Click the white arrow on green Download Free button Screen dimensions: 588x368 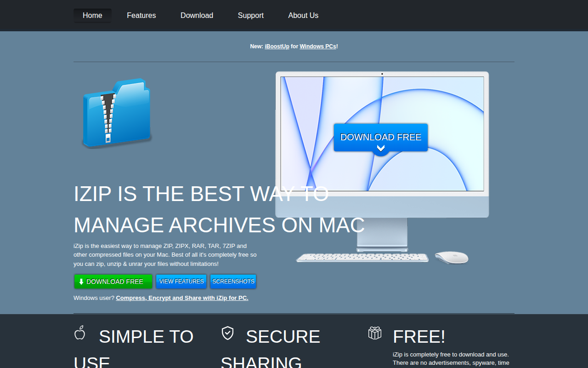[81, 282]
